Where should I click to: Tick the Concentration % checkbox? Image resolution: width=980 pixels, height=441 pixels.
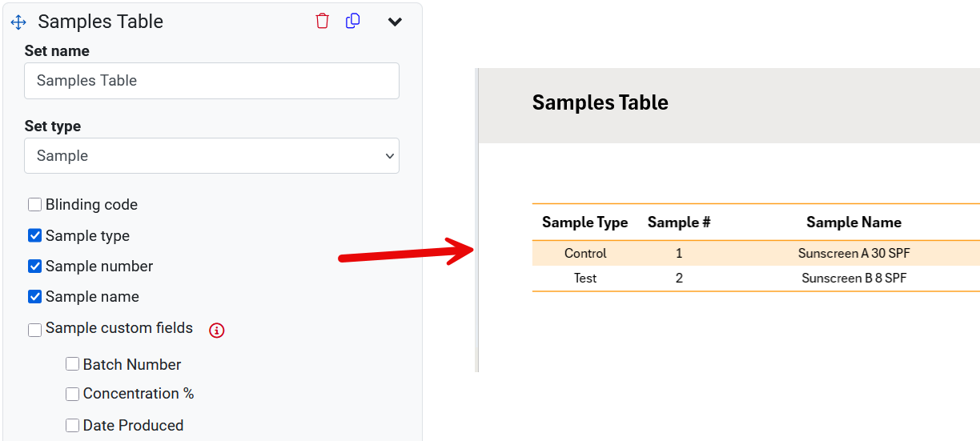click(73, 394)
